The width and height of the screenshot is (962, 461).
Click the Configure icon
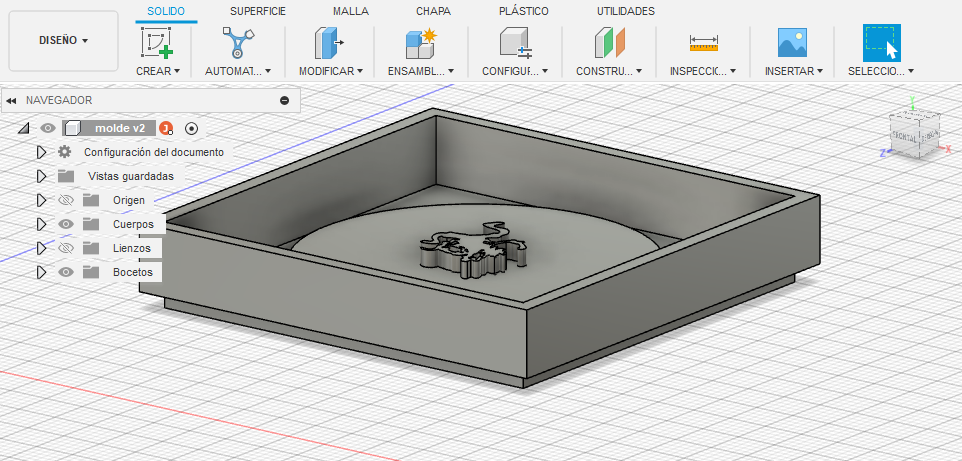(515, 43)
